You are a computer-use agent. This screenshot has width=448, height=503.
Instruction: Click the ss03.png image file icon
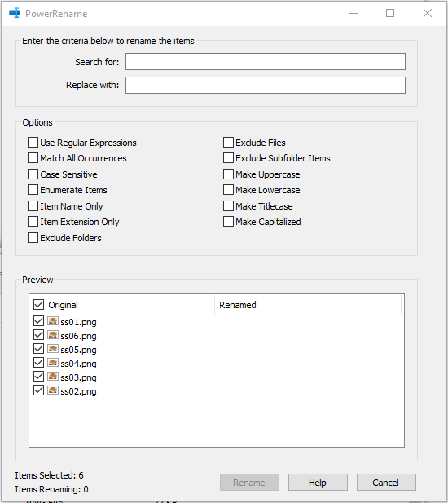53,377
